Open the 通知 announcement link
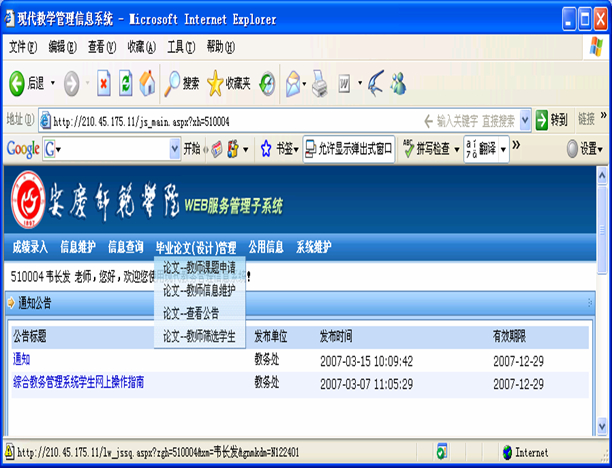 point(21,359)
